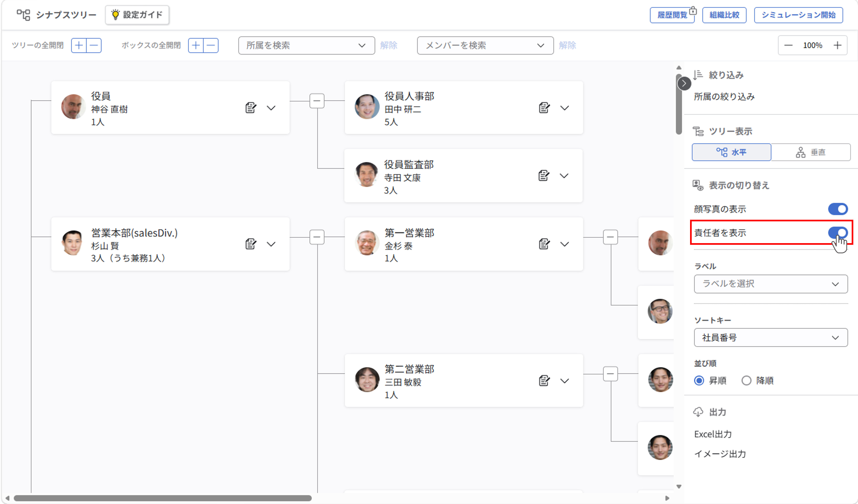
Task: Click 寺田 文康's profile photo
Action: [367, 174]
